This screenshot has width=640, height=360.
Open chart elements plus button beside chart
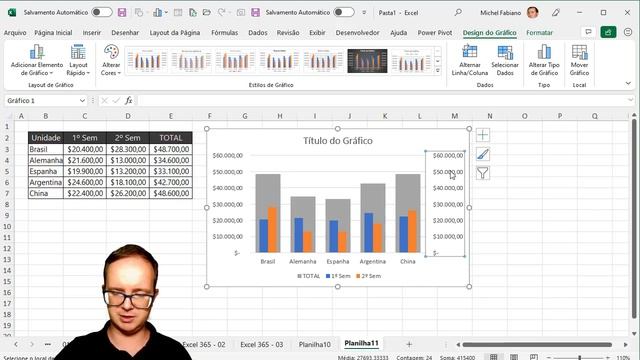point(483,135)
